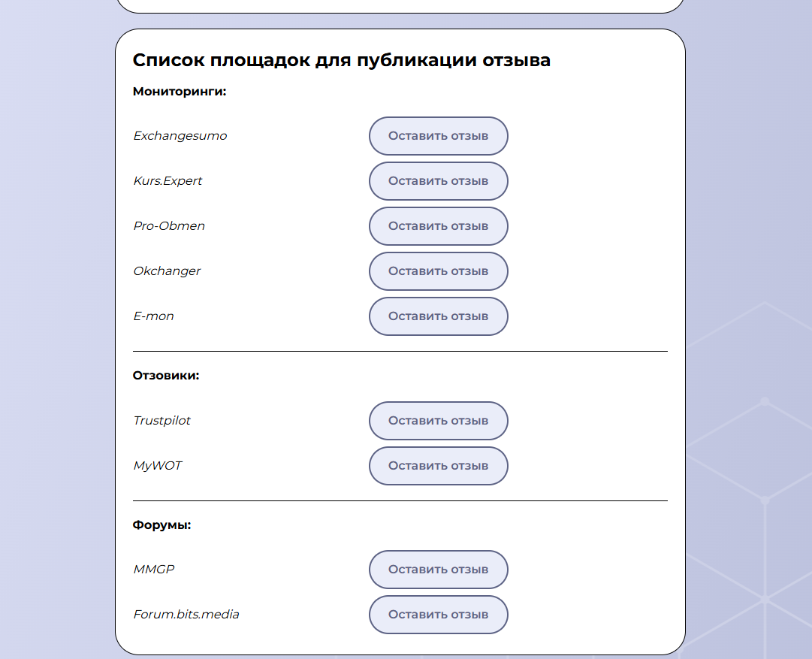Click the 'Отзовики:' section heading

[166, 376]
